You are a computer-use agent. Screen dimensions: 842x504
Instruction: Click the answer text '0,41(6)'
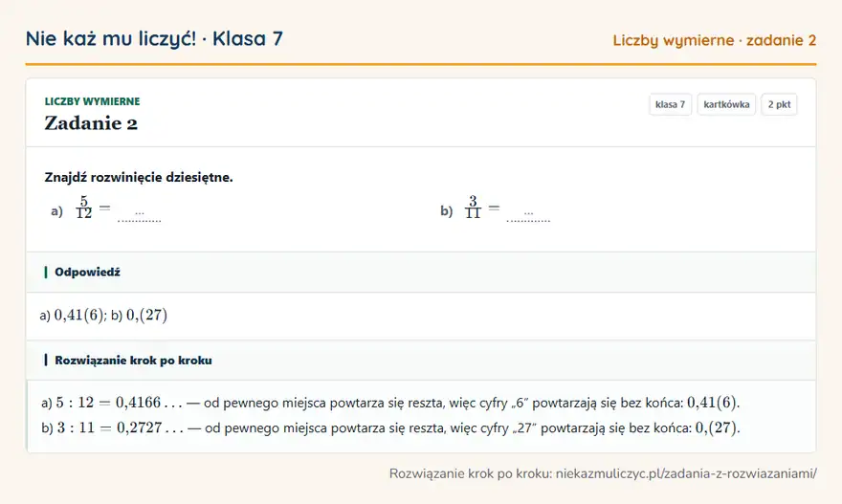(x=79, y=315)
